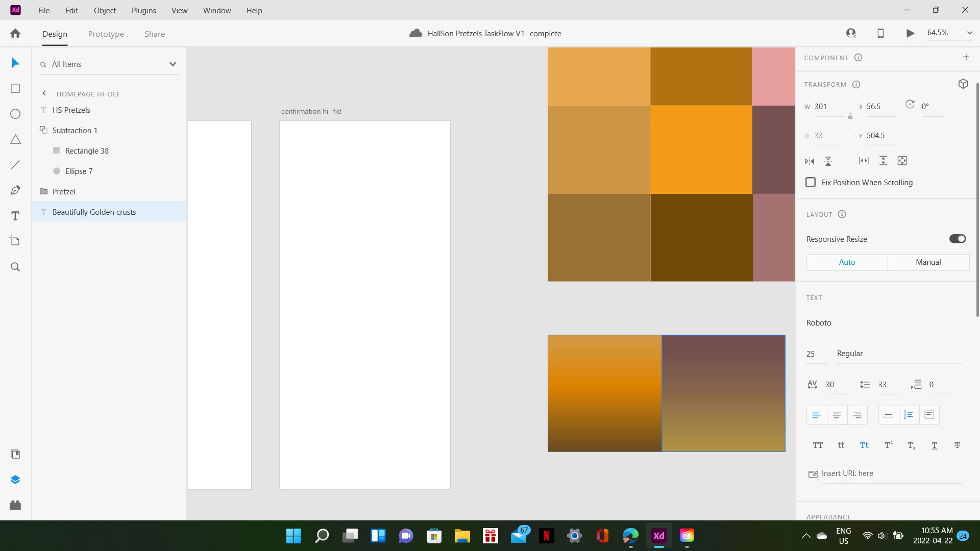Go back from Homepage Hi-Def layers
Image resolution: width=980 pixels, height=551 pixels.
pyautogui.click(x=44, y=93)
